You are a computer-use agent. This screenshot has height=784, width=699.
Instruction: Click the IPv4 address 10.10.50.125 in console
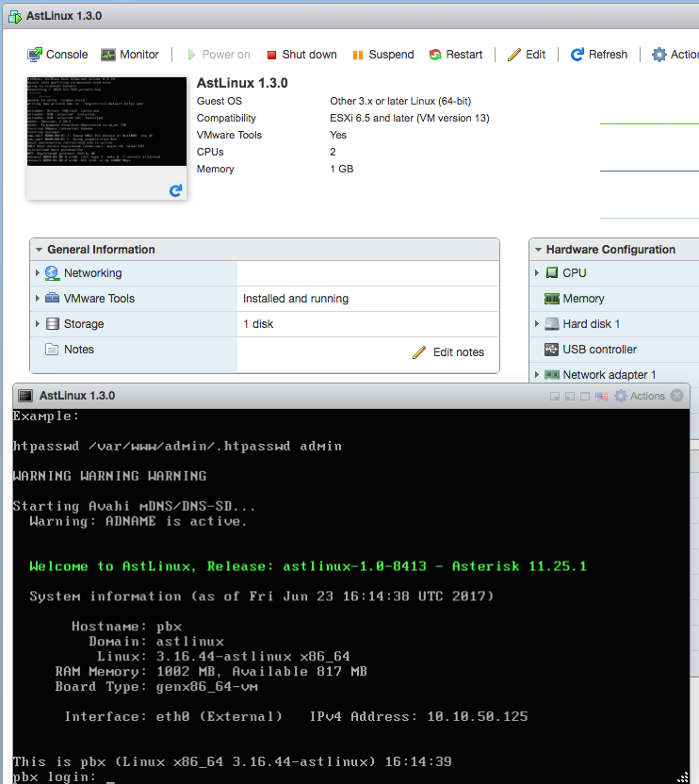477,716
